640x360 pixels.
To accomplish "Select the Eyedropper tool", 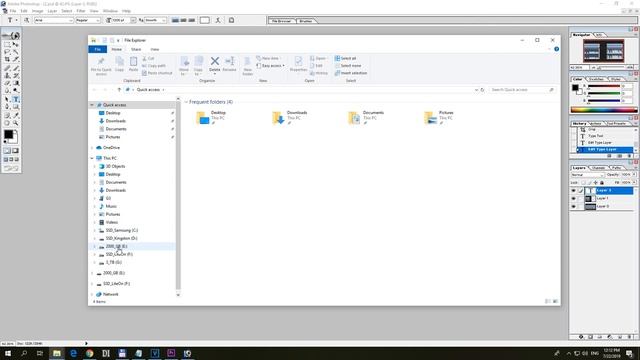I will (16, 116).
